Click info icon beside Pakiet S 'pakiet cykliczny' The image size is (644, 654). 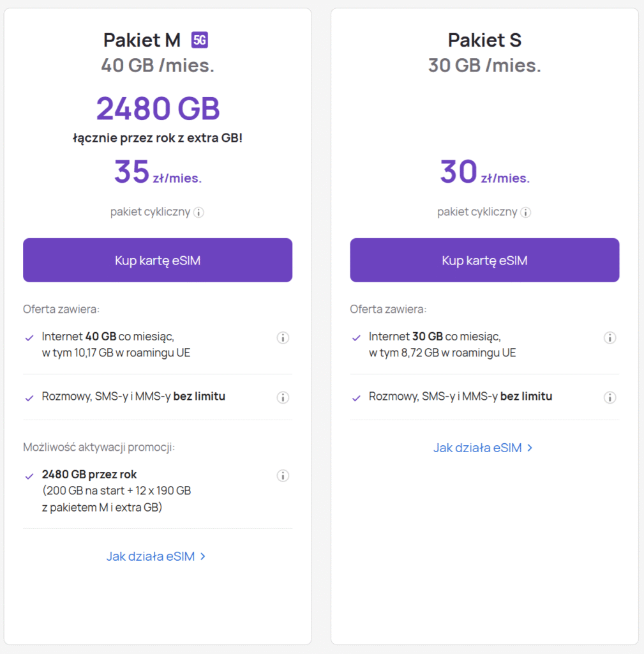[x=525, y=213]
